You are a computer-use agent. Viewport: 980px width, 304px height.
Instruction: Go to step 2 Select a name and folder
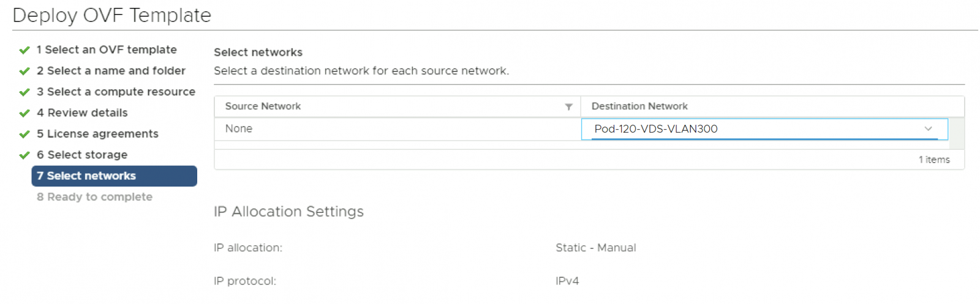click(111, 71)
